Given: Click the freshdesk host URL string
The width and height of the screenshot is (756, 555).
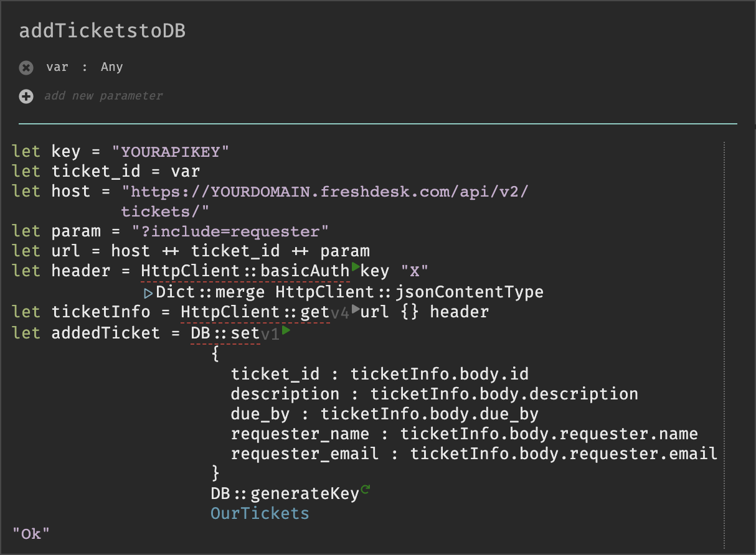Looking at the screenshot, I should pos(324,201).
